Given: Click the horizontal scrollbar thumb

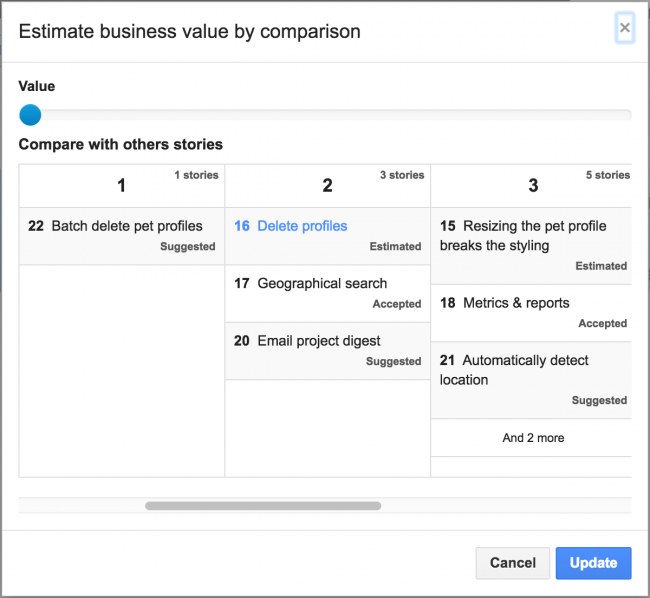Looking at the screenshot, I should [x=263, y=506].
